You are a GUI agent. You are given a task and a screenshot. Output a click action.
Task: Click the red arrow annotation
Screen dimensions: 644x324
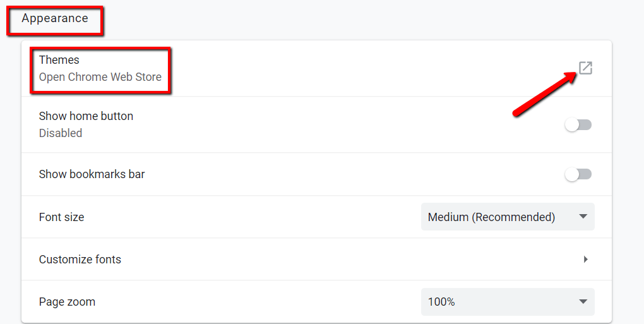(544, 95)
